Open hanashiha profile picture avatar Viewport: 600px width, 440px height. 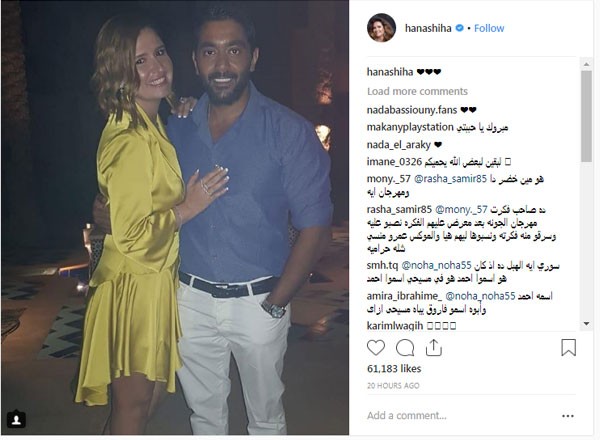[x=381, y=28]
